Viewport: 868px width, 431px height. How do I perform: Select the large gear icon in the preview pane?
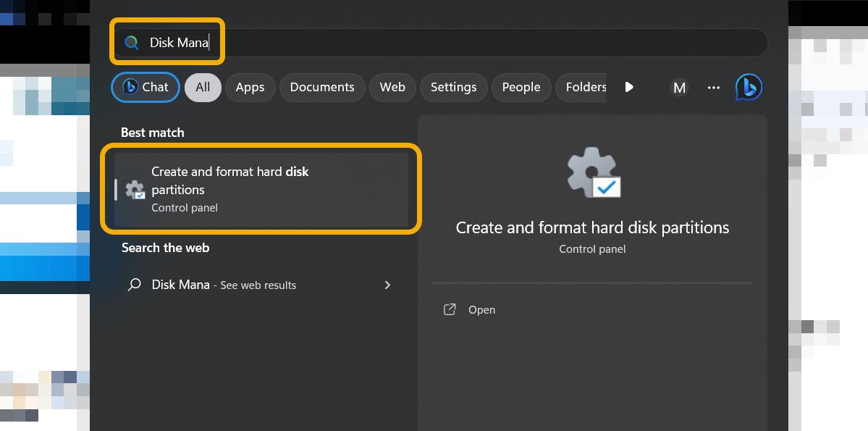click(591, 173)
